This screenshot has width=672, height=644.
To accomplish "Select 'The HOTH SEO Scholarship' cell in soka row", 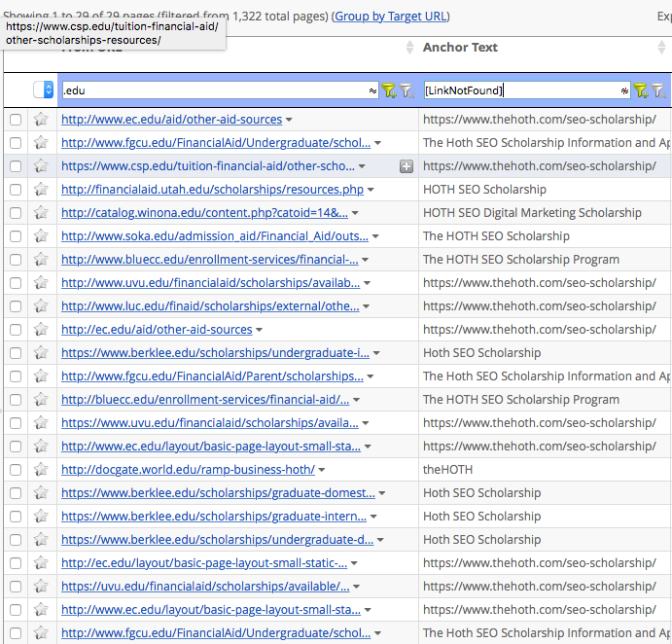I will pos(496,236).
